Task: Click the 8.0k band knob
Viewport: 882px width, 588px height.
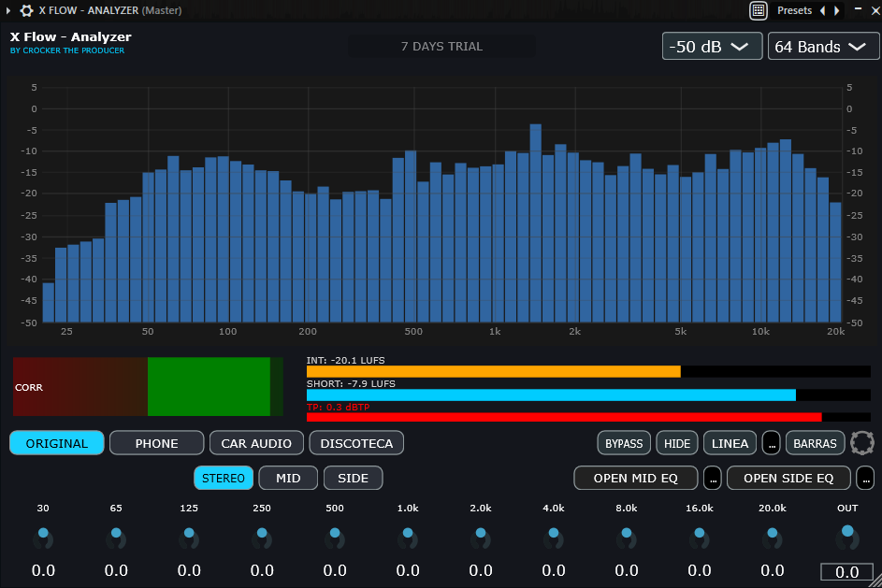Action: click(626, 538)
